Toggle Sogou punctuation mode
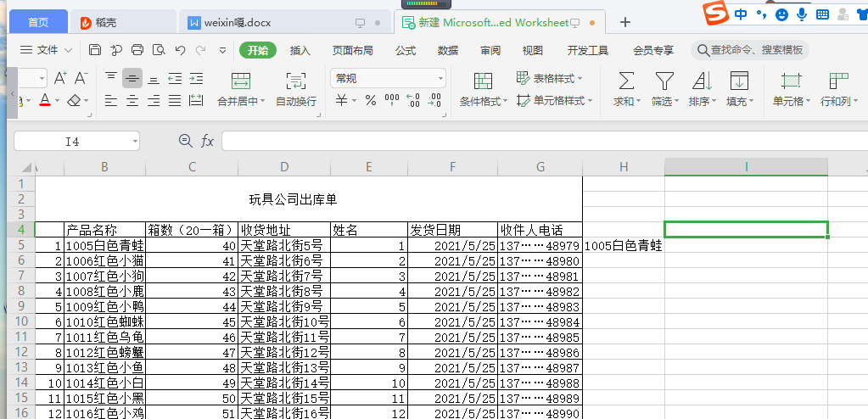 coord(762,14)
